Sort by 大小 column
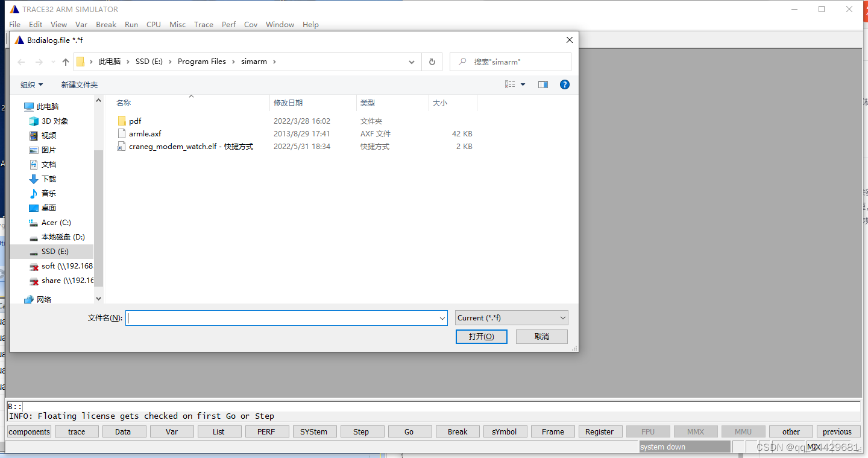The image size is (868, 458). click(x=440, y=103)
